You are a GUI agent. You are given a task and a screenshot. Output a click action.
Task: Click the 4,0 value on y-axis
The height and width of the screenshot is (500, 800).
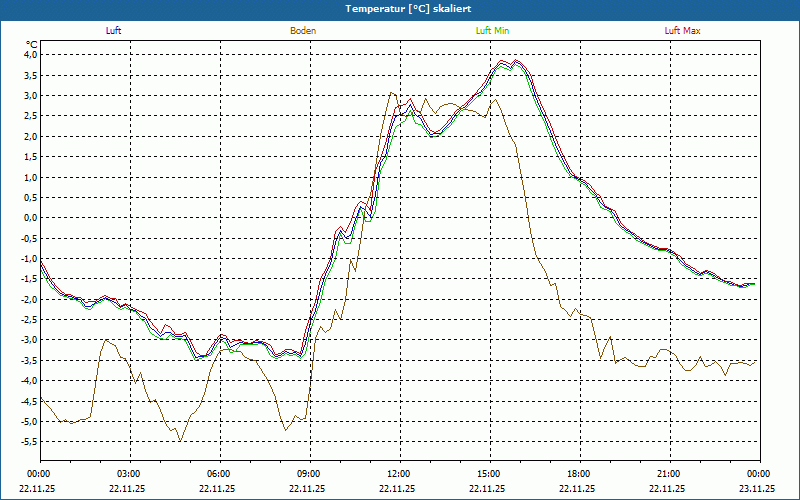tap(29, 55)
